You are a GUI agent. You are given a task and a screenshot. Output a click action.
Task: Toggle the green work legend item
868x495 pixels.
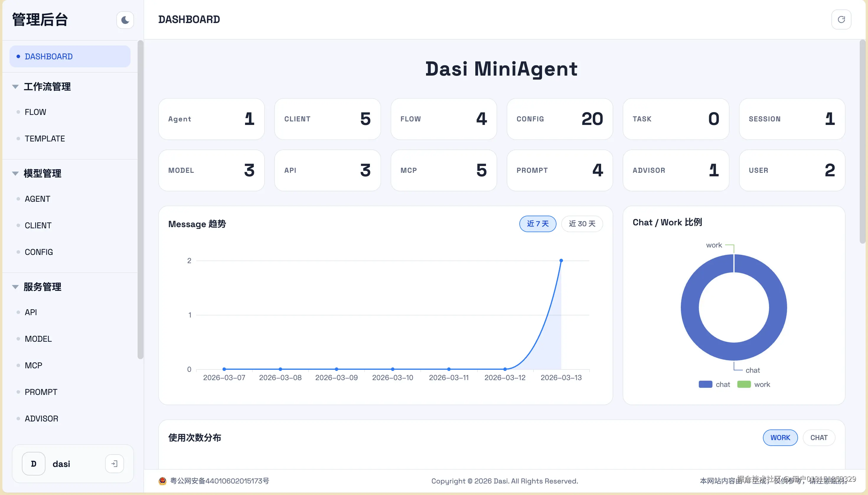click(744, 385)
